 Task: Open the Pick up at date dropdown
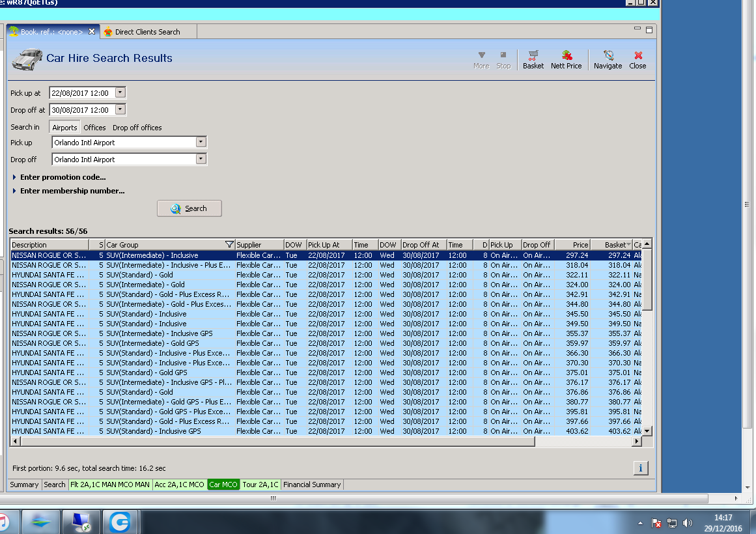pyautogui.click(x=120, y=93)
